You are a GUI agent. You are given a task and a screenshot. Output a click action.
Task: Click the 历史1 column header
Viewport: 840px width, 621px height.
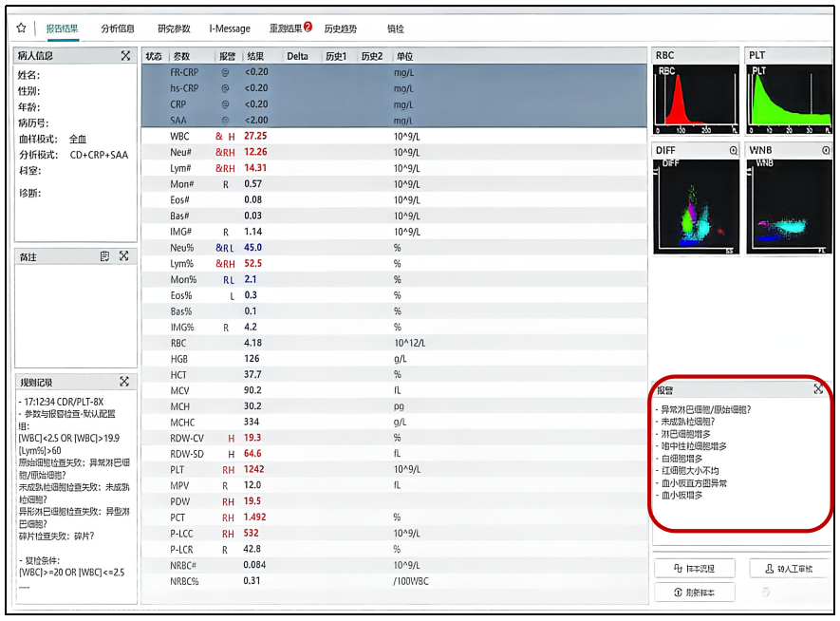(x=336, y=56)
